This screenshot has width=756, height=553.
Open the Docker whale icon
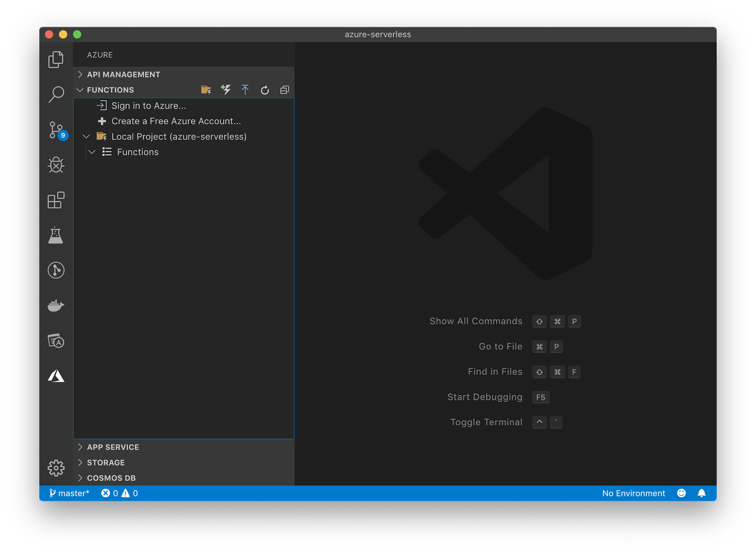56,306
